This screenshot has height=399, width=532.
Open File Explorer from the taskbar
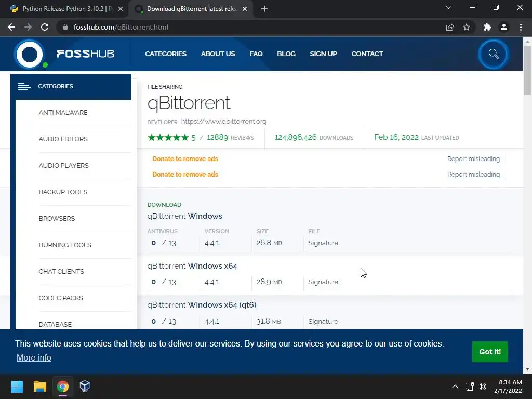click(39, 387)
